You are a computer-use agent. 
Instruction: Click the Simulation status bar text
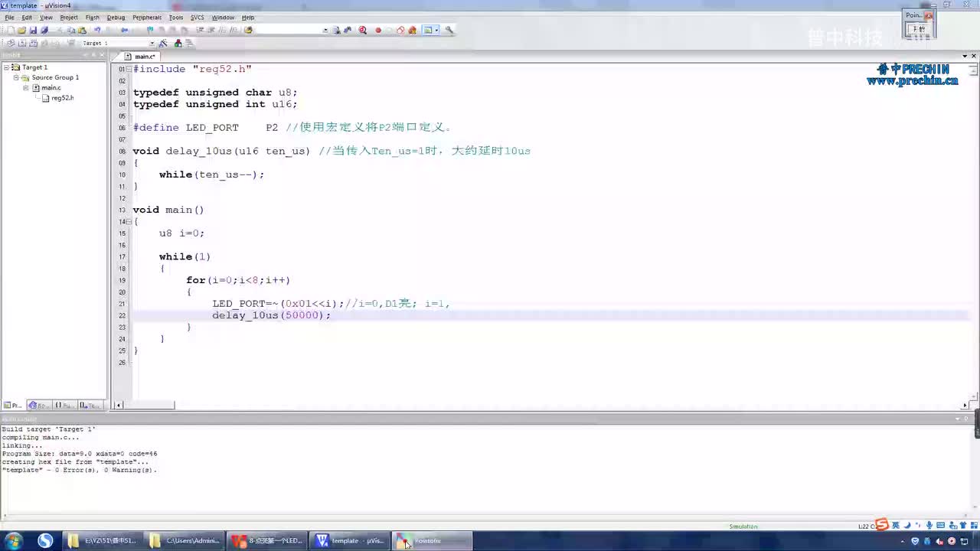click(743, 527)
